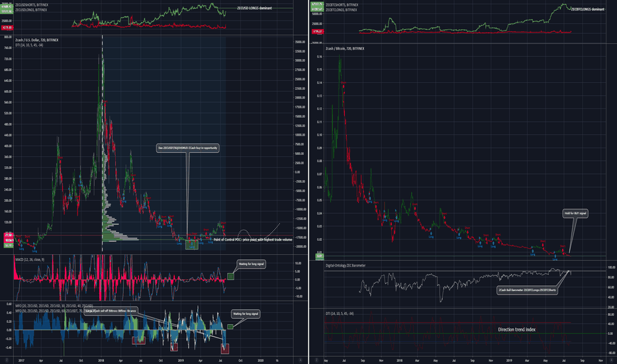Click the 'See ZECUSD buy-in-opportunity' callout
Screen dimensions: 617x364
click(x=188, y=148)
